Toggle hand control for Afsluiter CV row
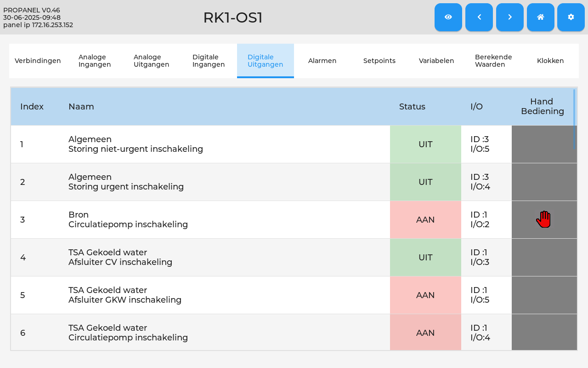Screen dimensions: 588x368 point(544,258)
